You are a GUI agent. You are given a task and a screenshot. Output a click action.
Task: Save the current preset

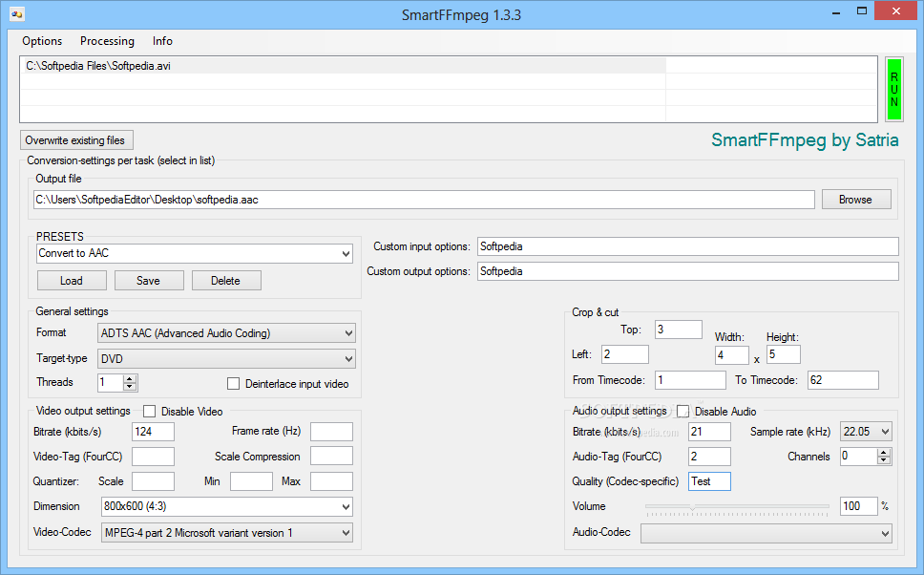pos(149,281)
